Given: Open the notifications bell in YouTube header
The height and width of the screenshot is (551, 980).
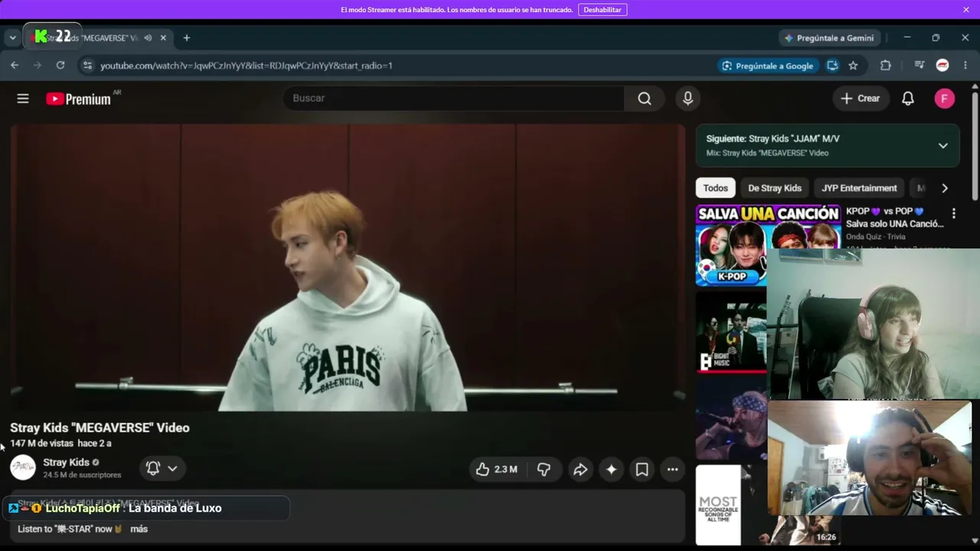Looking at the screenshot, I should click(908, 98).
